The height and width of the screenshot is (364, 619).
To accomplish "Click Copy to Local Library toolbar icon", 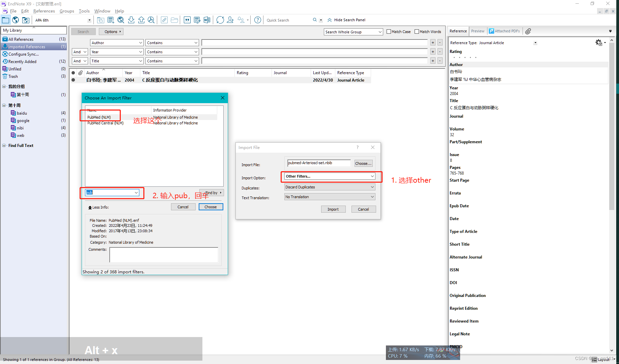I will tap(101, 20).
